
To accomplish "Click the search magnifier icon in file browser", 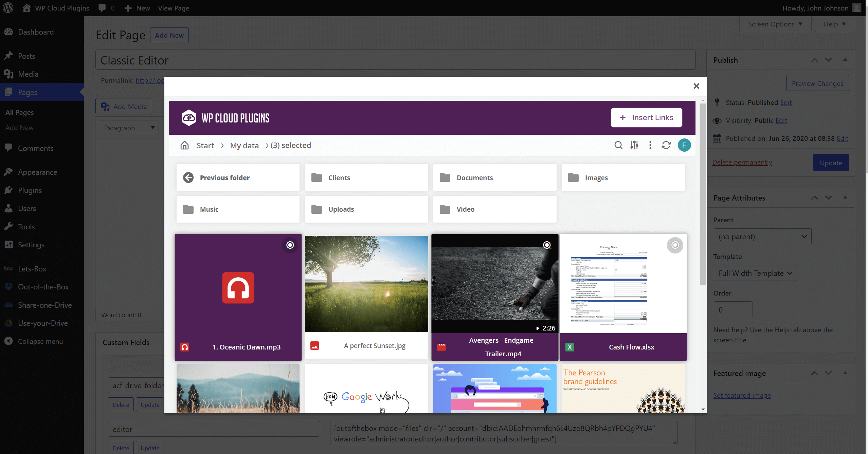I will [618, 145].
